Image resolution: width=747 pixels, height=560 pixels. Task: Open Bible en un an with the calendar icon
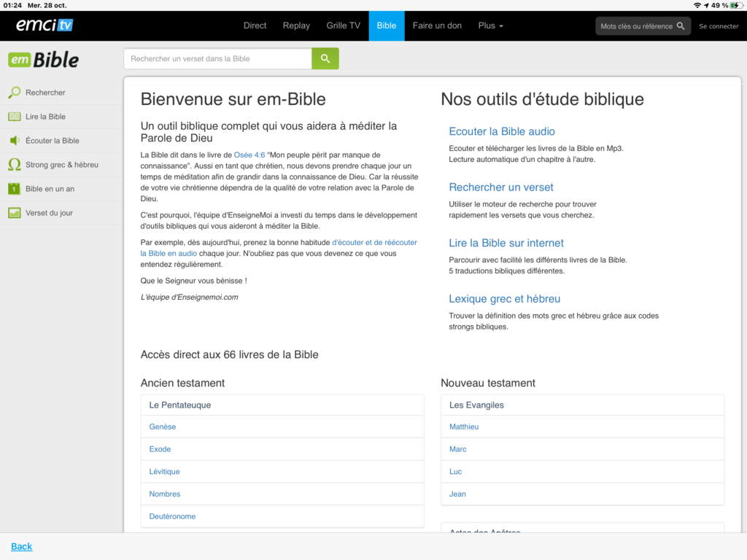(14, 189)
